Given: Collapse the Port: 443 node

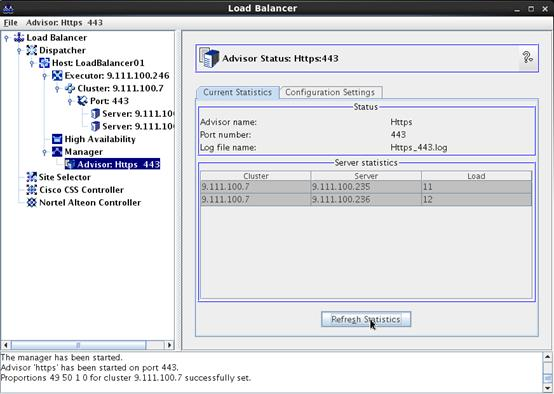Looking at the screenshot, I should 70,101.
